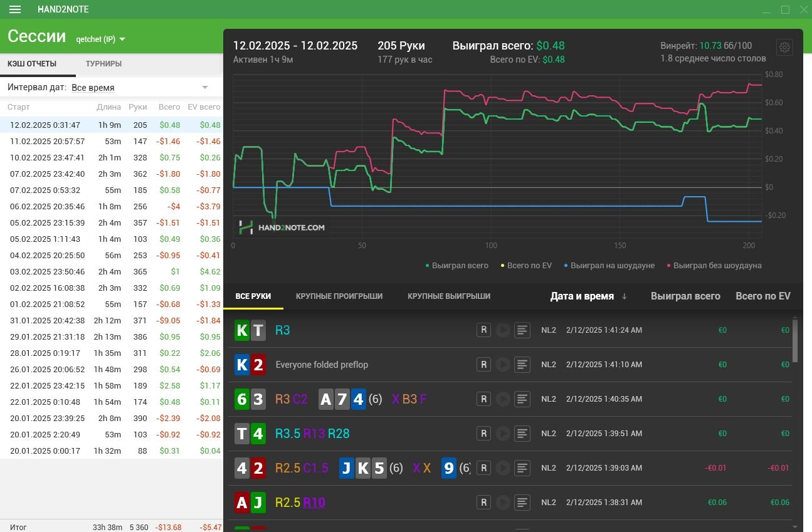The height and width of the screenshot is (532, 812).
Task: Click the R button on 63 hand row
Action: click(x=483, y=399)
